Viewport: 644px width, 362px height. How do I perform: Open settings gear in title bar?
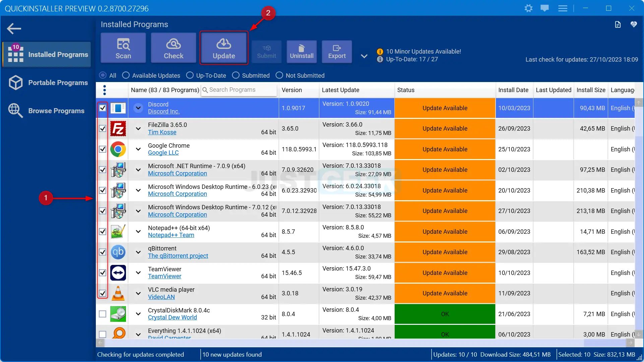(528, 8)
